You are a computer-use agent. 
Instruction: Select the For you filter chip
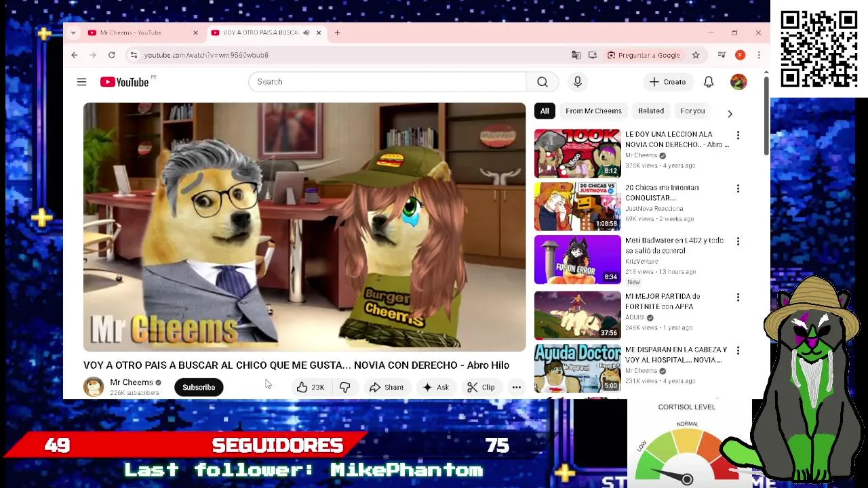[x=692, y=111]
